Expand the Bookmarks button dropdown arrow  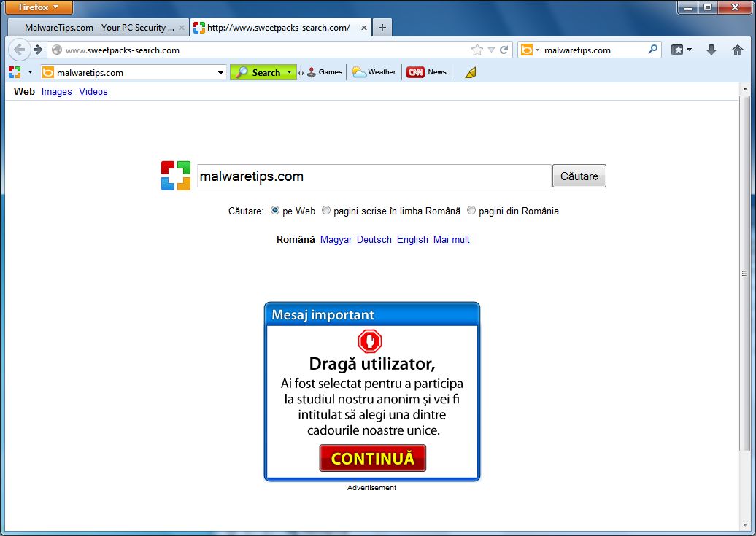point(689,49)
